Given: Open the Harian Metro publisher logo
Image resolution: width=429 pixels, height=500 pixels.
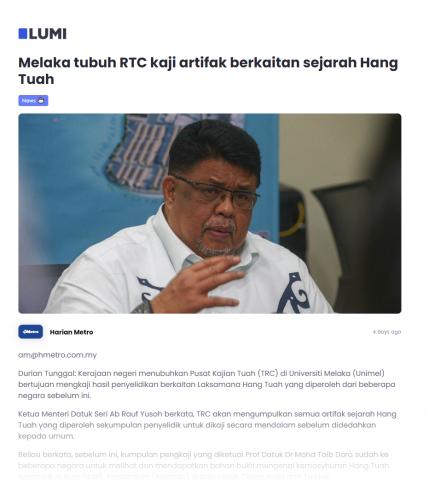Looking at the screenshot, I should click(x=31, y=332).
